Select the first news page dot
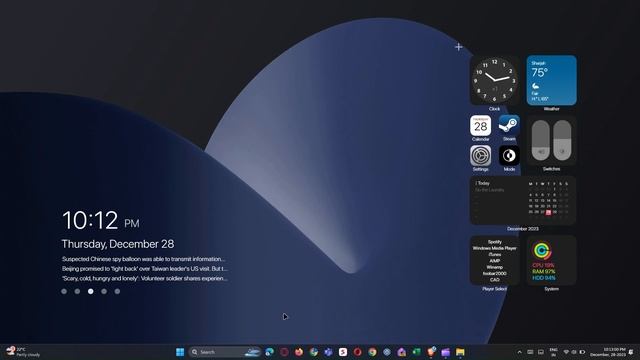Image resolution: width=640 pixels, height=360 pixels. coord(64,291)
